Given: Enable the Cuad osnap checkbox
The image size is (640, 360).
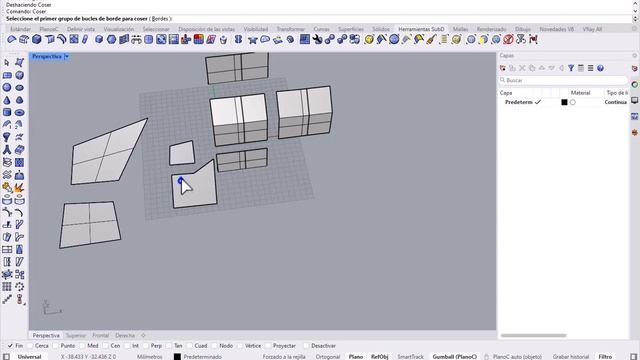Looking at the screenshot, I should click(189, 346).
